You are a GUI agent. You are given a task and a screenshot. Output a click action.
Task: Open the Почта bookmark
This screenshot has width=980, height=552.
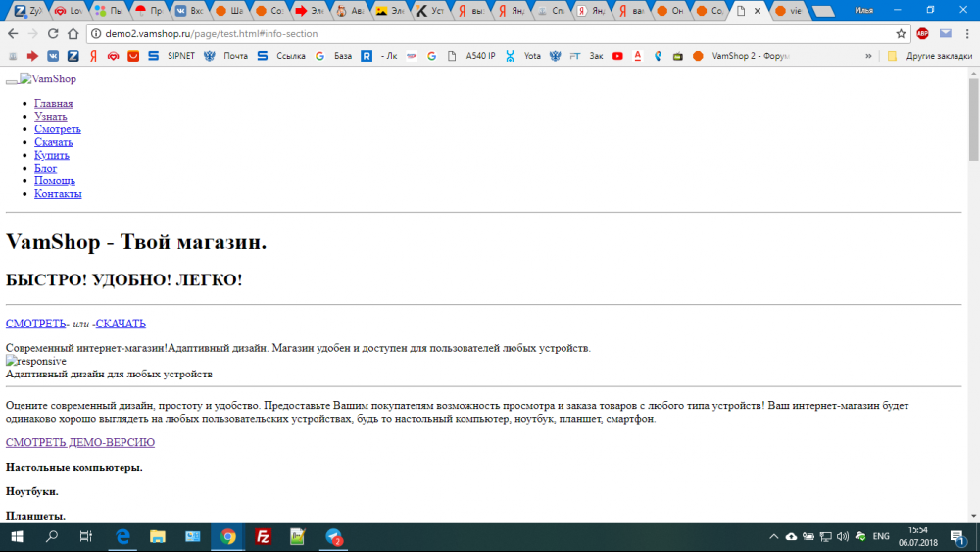[227, 56]
